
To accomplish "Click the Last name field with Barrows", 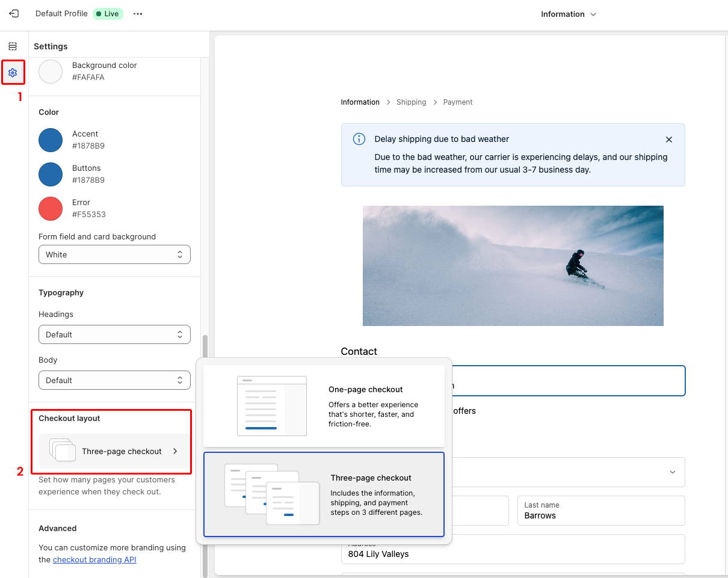I will (x=601, y=511).
